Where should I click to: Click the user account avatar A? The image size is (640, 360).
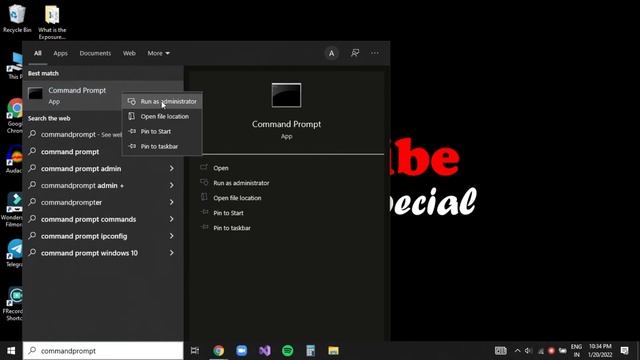331,53
